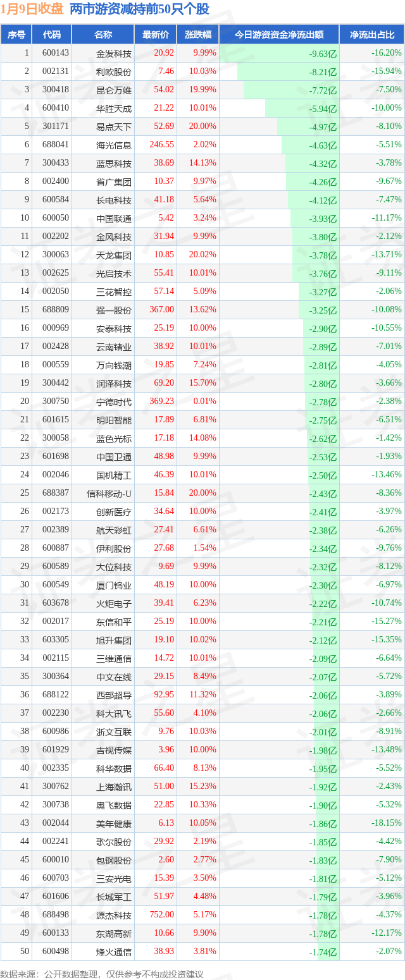The height and width of the screenshot is (980, 405).
Task: Select stock name 大位科技
Action: click(114, 567)
